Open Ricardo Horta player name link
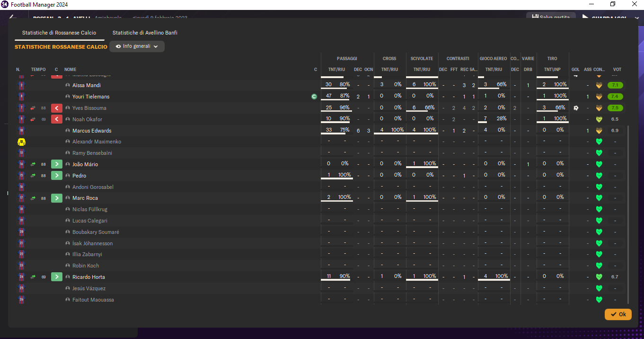The image size is (644, 339). (88, 277)
